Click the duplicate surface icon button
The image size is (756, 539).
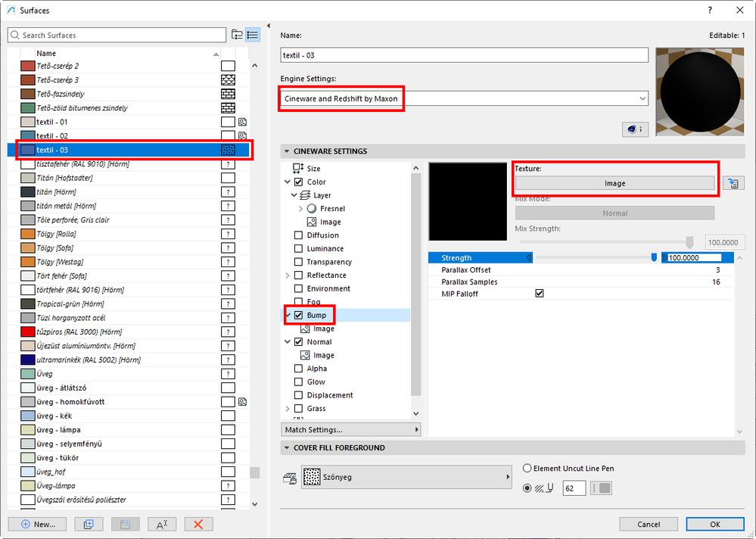coord(89,524)
